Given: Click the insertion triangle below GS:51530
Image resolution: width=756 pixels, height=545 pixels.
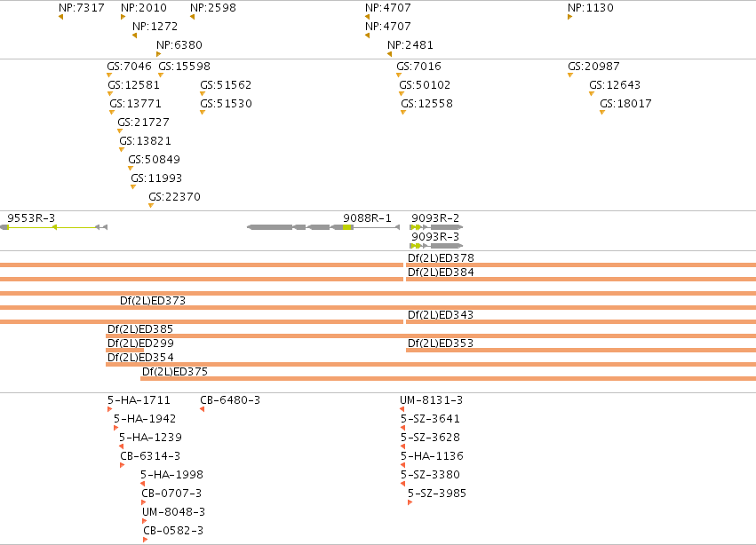Looking at the screenshot, I should click(x=203, y=112).
